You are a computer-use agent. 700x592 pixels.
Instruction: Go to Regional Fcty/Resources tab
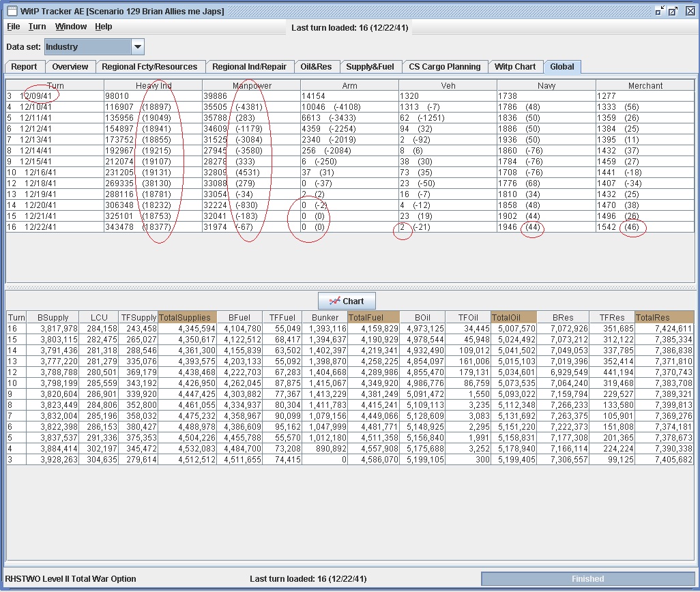point(149,67)
